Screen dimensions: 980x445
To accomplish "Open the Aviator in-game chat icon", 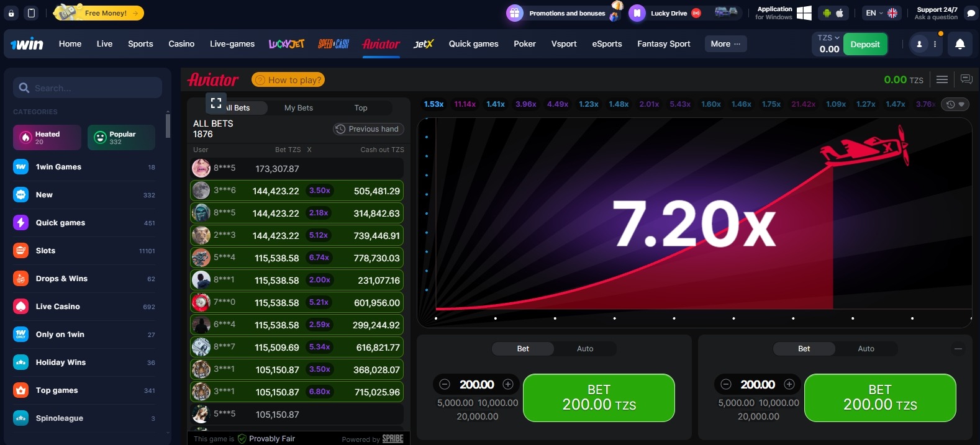I will pyautogui.click(x=966, y=79).
